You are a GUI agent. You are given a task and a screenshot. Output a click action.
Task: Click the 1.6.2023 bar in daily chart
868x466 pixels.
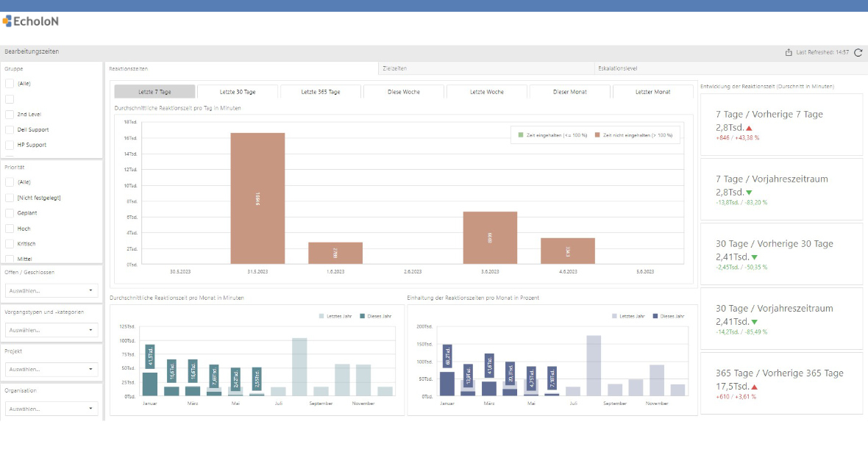[335, 253]
